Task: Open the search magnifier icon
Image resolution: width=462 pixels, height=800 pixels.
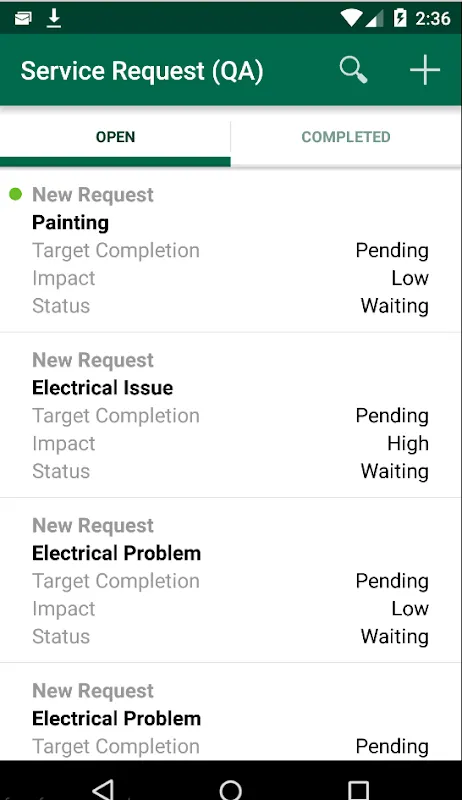Action: click(x=353, y=70)
